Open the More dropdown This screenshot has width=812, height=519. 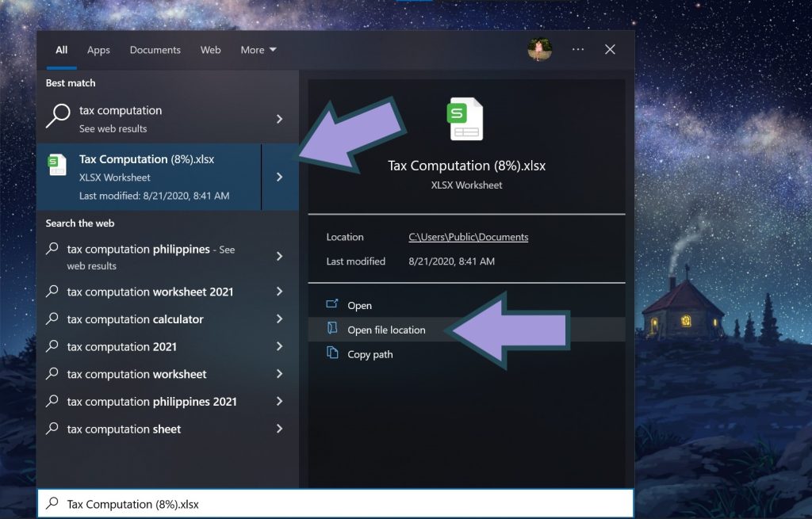click(258, 49)
